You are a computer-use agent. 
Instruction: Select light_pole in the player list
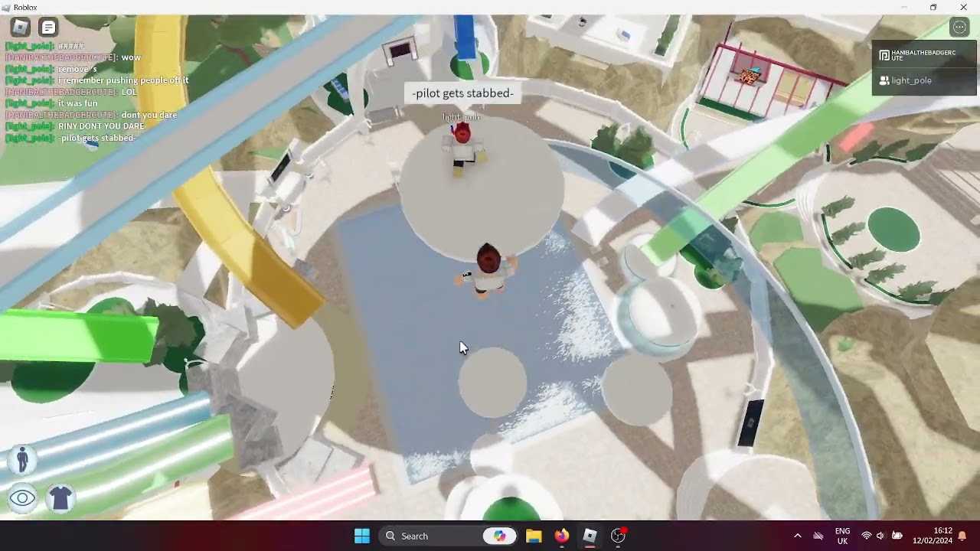pos(924,80)
